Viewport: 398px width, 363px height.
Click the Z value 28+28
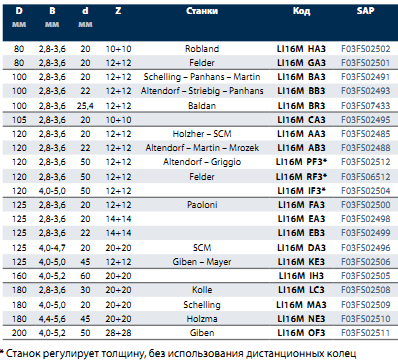(x=118, y=333)
